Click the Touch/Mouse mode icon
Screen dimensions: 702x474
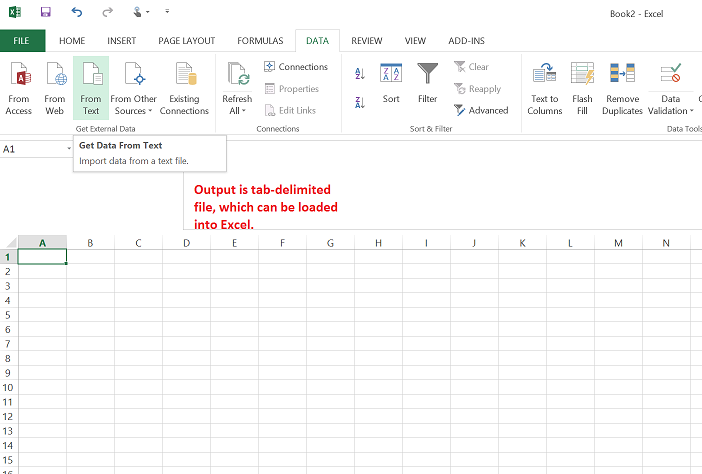click(138, 12)
